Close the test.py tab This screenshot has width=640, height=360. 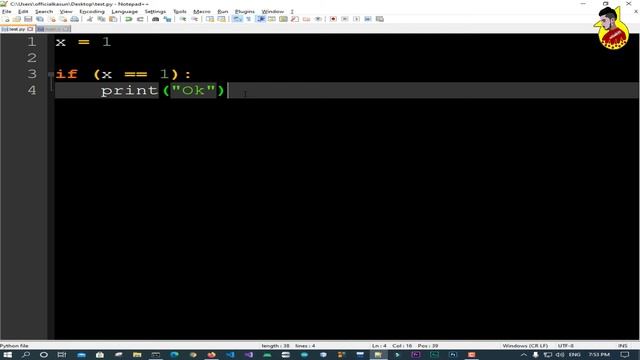tap(30, 29)
